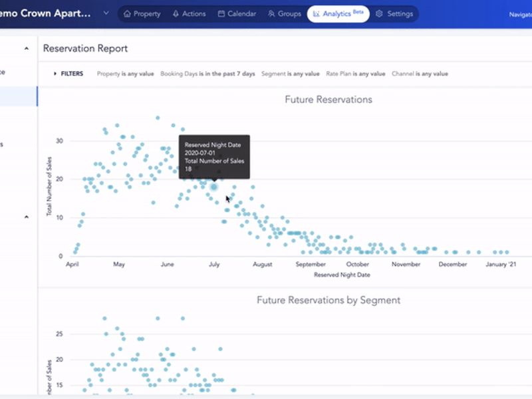Select the Analytics Beta tab
Screen dimensions: 532x399
[338, 14]
